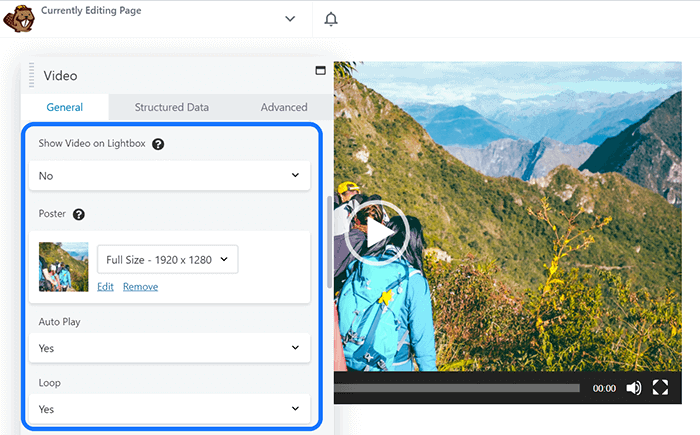Play the video with the center play button
Image resolution: width=700 pixels, height=435 pixels.
[x=377, y=233]
